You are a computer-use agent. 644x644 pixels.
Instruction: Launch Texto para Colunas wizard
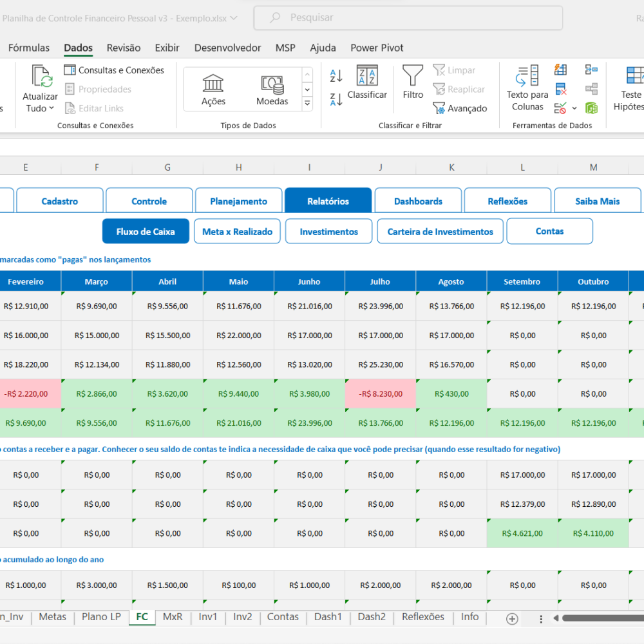527,88
